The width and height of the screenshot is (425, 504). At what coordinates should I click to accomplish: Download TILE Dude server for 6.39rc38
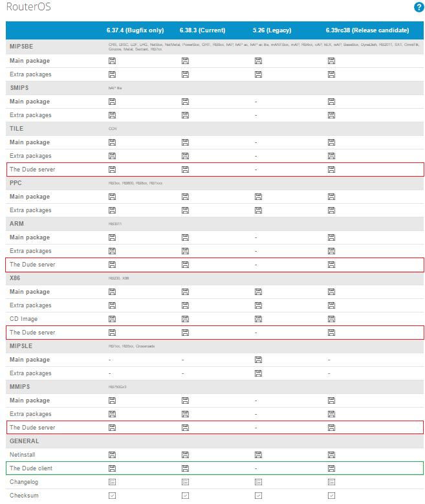pos(331,170)
